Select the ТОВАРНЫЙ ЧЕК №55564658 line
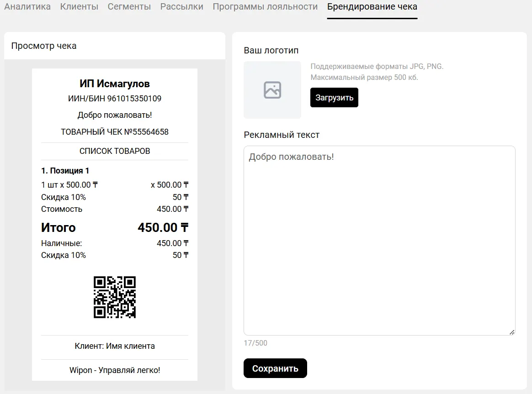Screen dimensions: 532x394 coord(115,132)
